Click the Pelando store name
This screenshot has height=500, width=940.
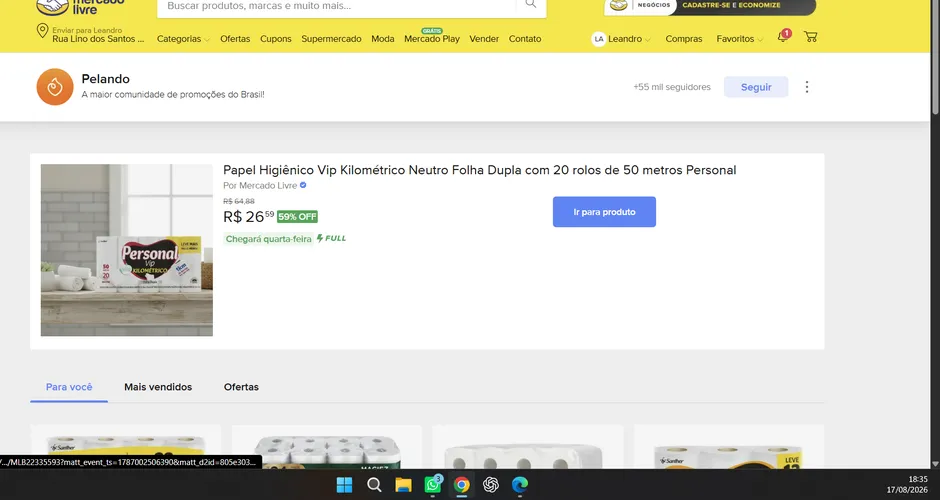tap(106, 79)
